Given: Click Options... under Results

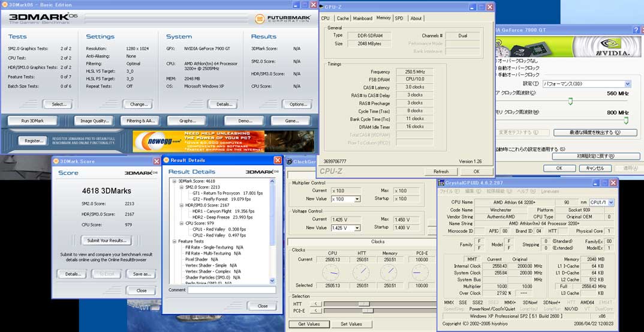Looking at the screenshot, I should pyautogui.click(x=297, y=104).
